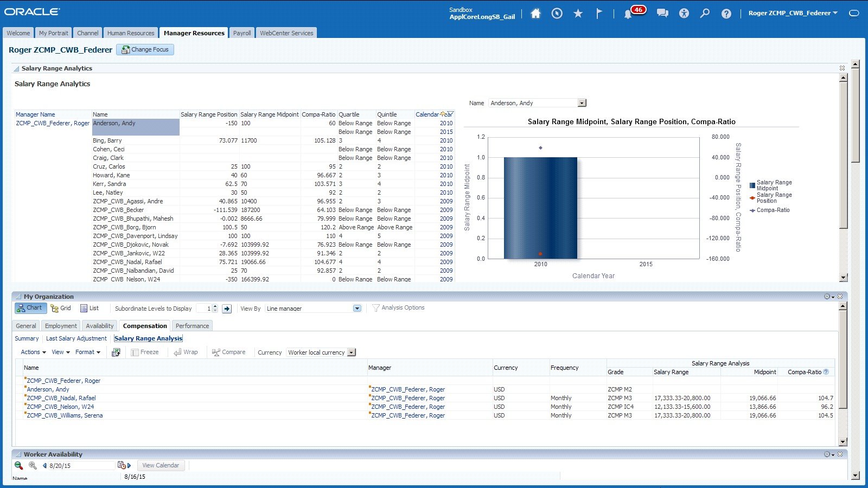Click the Home icon in the global header
The width and height of the screenshot is (868, 488).
pos(535,13)
